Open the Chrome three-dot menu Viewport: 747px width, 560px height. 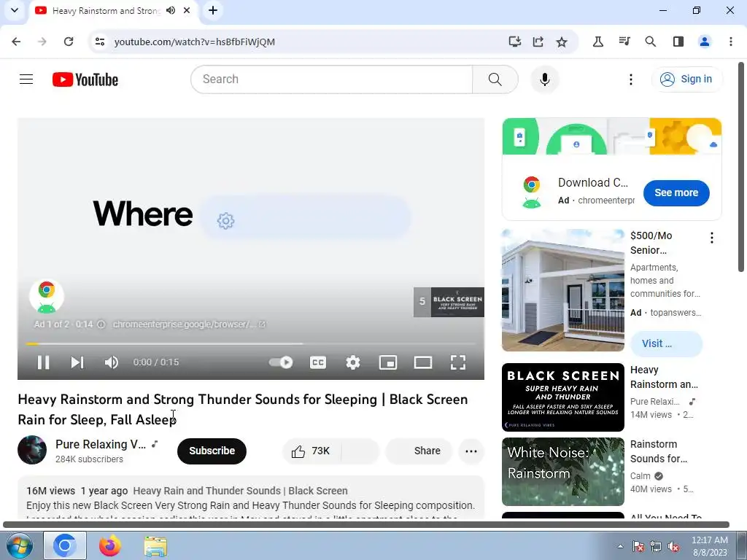tap(731, 42)
